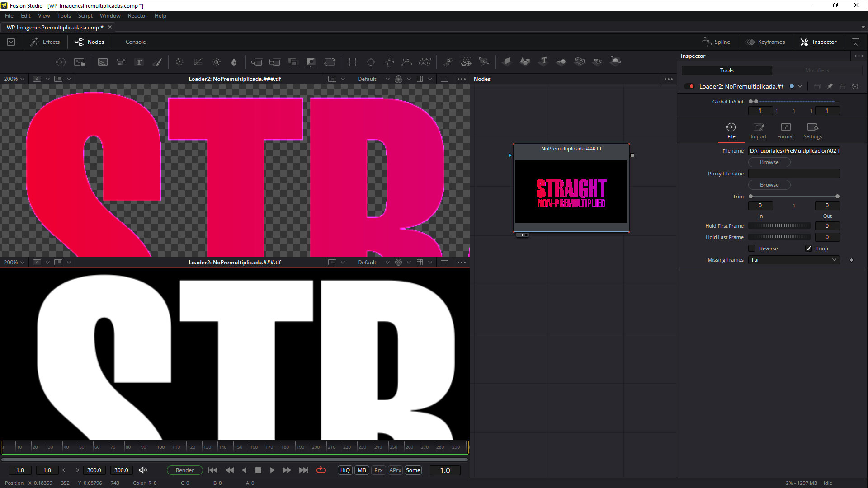Open the Reactor menu
This screenshot has width=868, height=488.
[x=137, y=16]
